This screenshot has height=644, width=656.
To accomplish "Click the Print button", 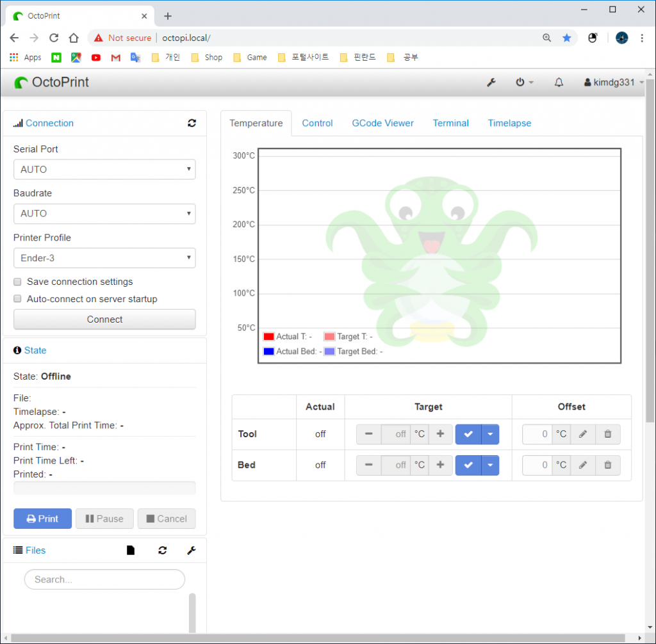I will tap(42, 519).
